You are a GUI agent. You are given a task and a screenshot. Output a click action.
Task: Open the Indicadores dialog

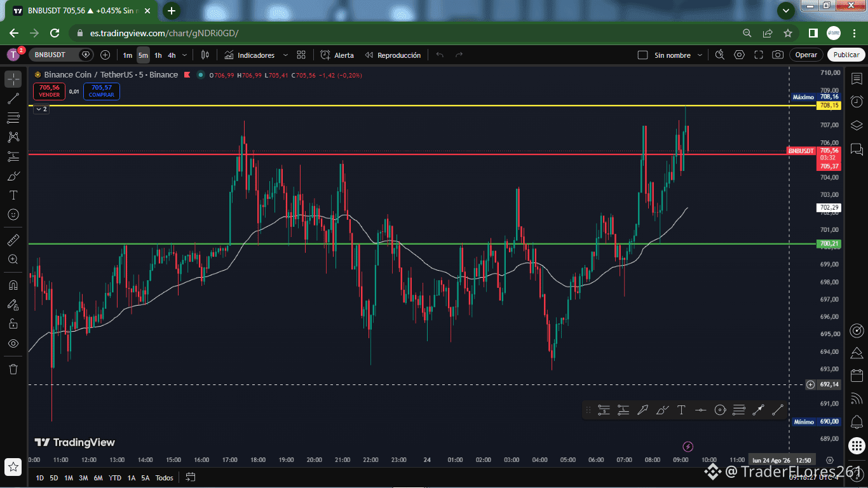[249, 55]
